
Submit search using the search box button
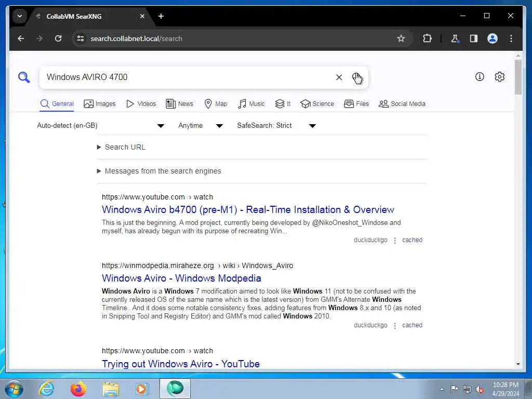tap(357, 78)
